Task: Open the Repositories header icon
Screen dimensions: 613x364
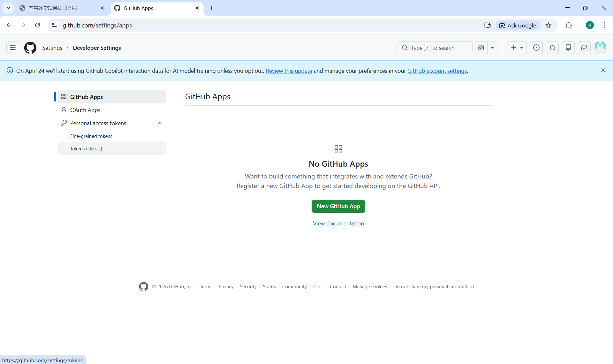Action: [x=568, y=48]
